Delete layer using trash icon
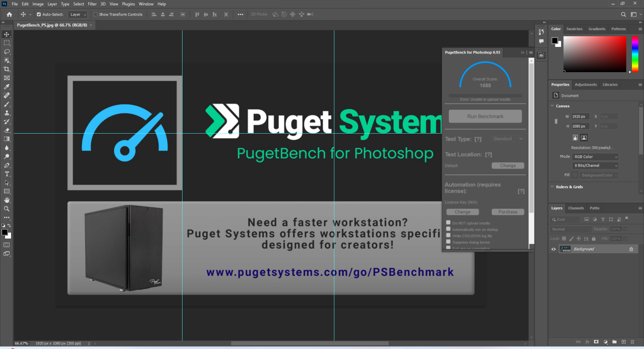The height and width of the screenshot is (349, 644). (632, 342)
